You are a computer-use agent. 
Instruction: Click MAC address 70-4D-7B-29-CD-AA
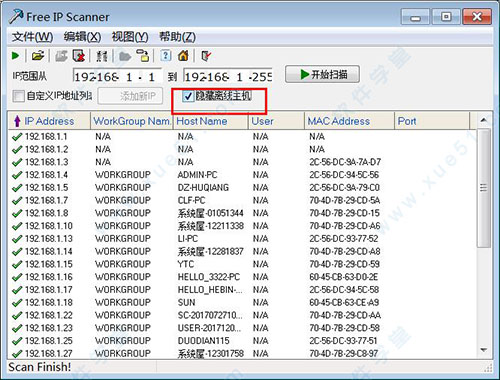pyautogui.click(x=345, y=315)
